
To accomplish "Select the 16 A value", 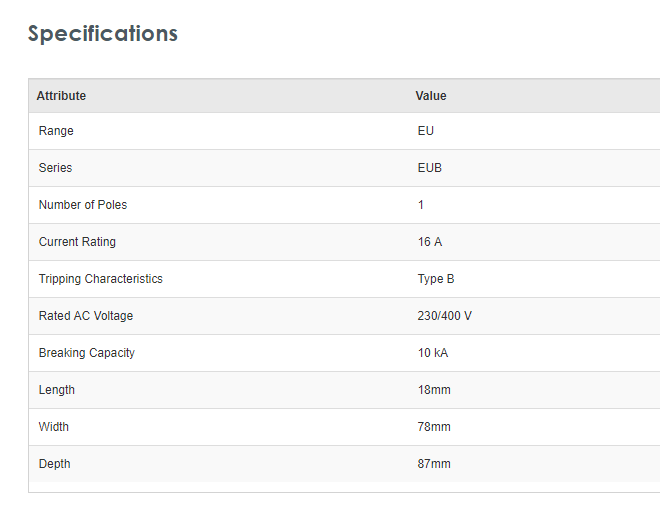I will [x=430, y=242].
